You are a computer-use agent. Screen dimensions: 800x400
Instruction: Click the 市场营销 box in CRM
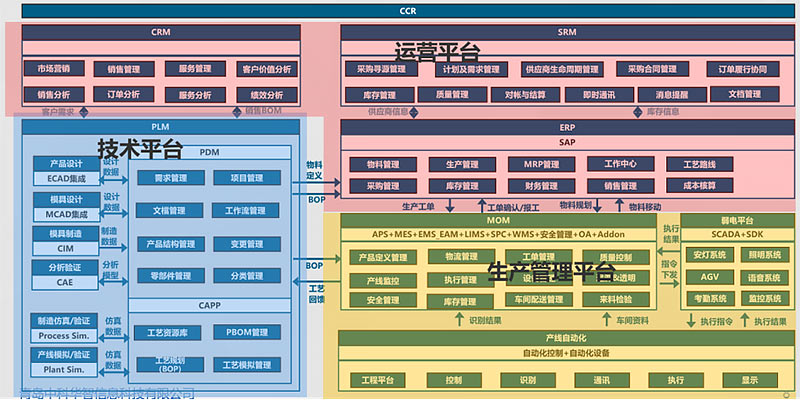(x=54, y=69)
